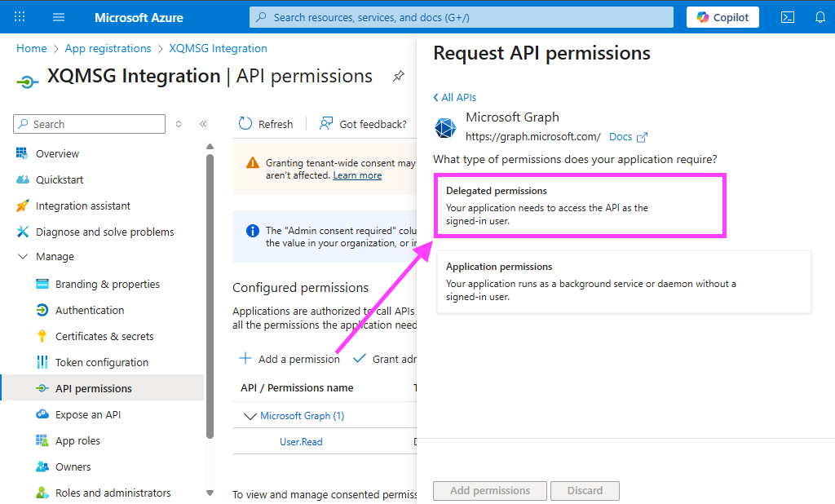Select the Application permissions card
Viewport: 835px width, 504px height.
coord(624,281)
